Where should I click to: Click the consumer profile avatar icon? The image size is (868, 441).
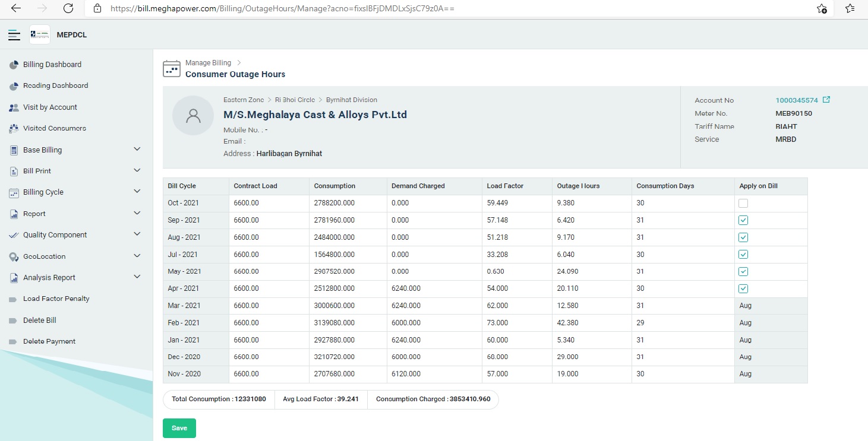[x=193, y=116]
